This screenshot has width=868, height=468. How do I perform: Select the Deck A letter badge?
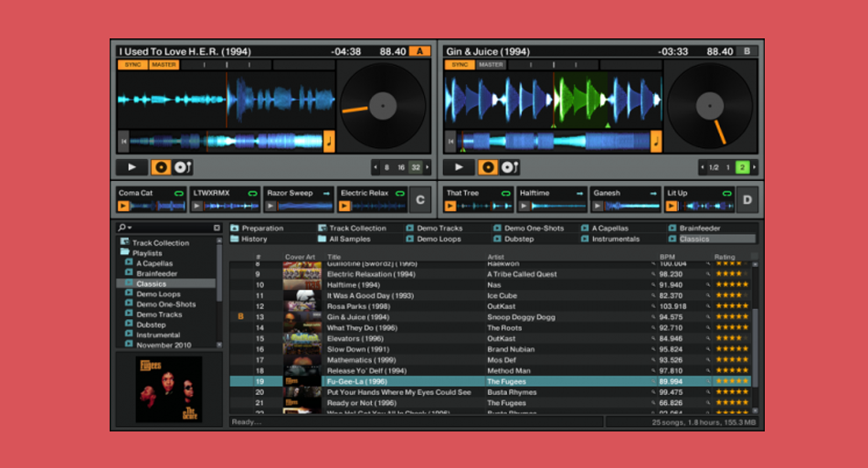pos(419,51)
